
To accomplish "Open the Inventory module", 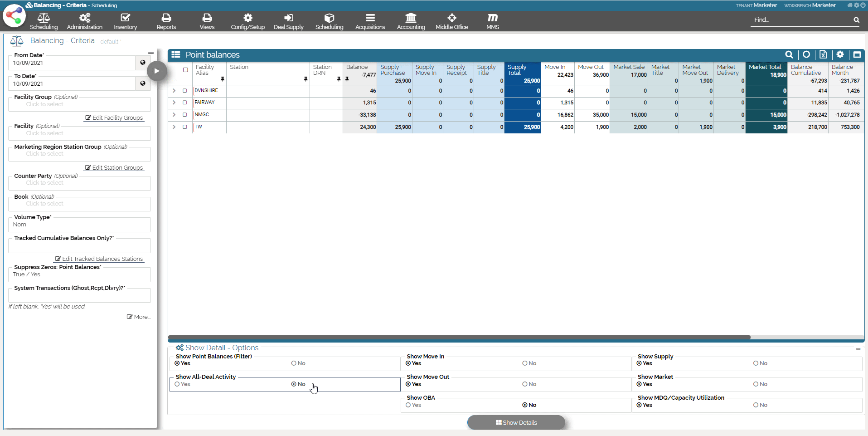I will point(126,21).
